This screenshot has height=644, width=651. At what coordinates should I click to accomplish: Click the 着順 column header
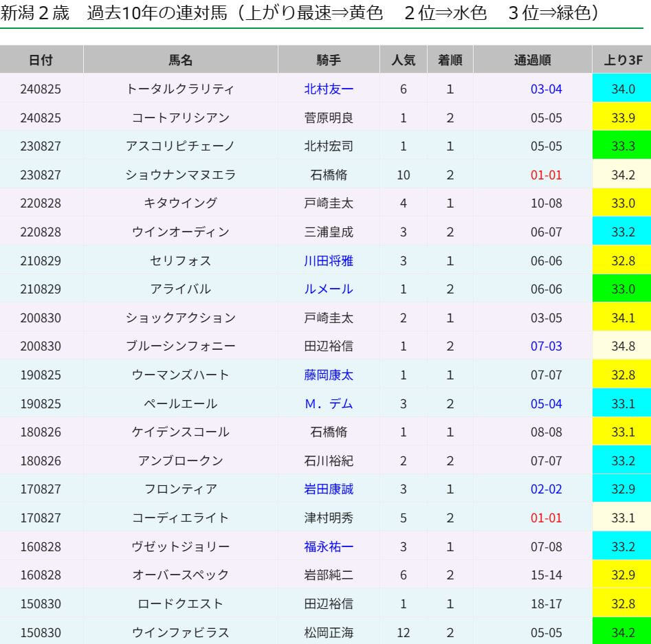tap(450, 60)
